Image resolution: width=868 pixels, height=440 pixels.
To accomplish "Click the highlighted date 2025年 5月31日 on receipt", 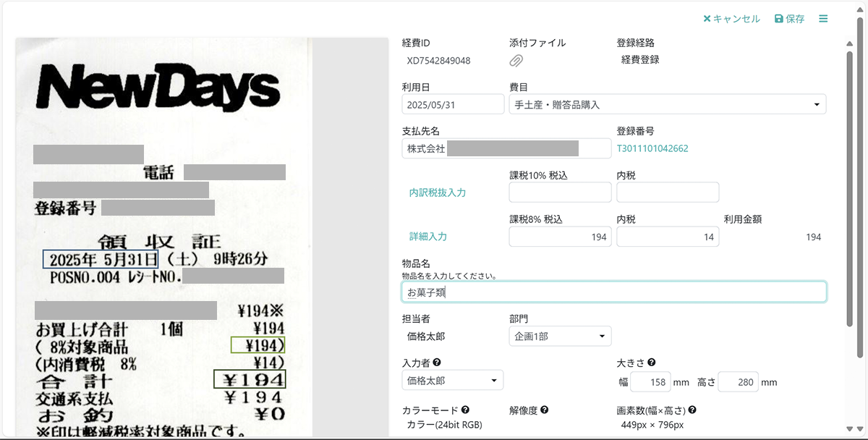I will pos(101,258).
